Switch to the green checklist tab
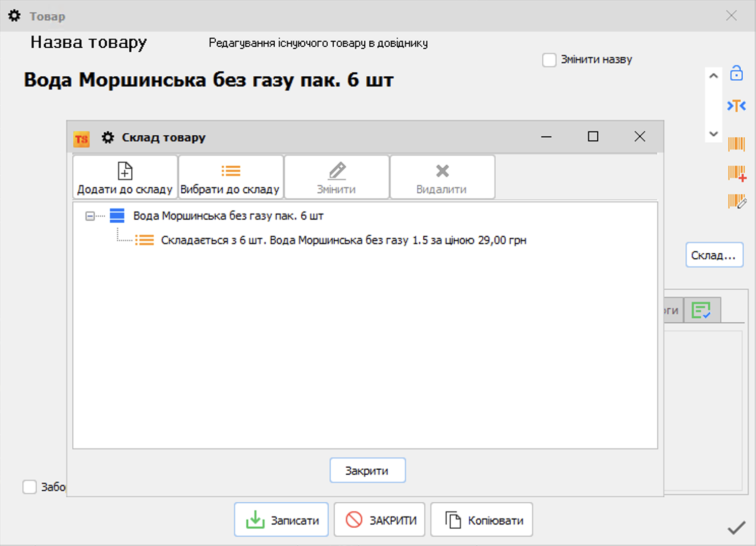 [702, 310]
